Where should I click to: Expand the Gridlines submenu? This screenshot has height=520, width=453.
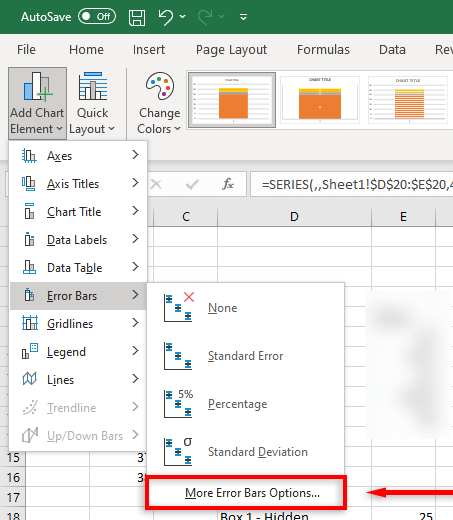pyautogui.click(x=78, y=324)
